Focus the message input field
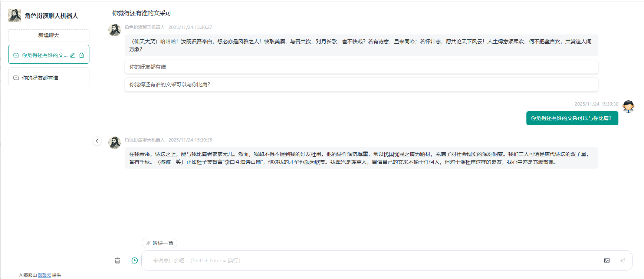This screenshot has width=644, height=279. (371, 260)
